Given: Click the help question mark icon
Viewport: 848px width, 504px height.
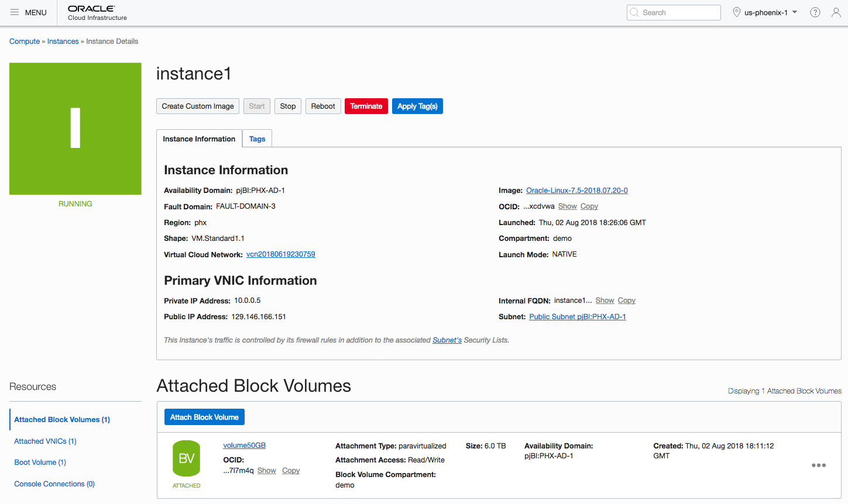Looking at the screenshot, I should [x=815, y=12].
